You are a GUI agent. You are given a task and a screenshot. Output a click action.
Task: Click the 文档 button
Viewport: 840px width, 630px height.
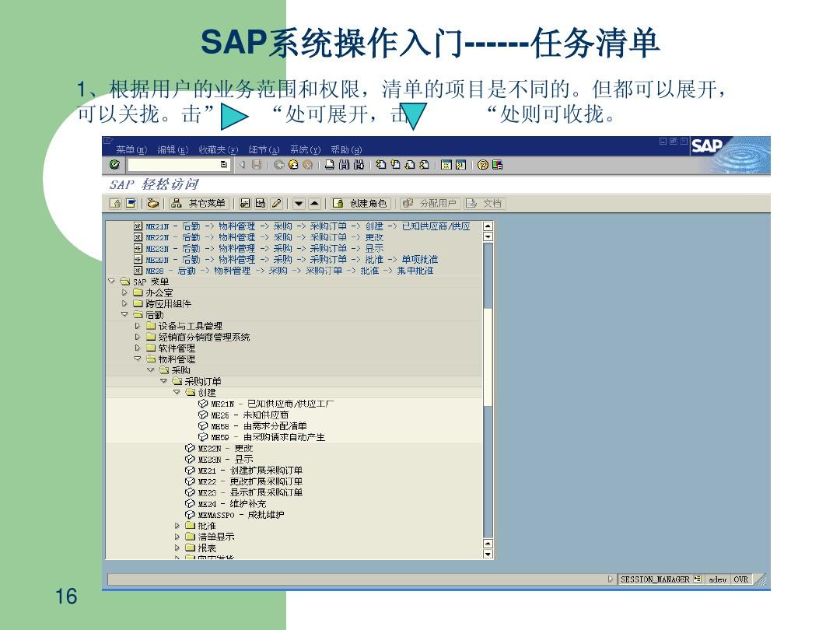pyautogui.click(x=485, y=204)
